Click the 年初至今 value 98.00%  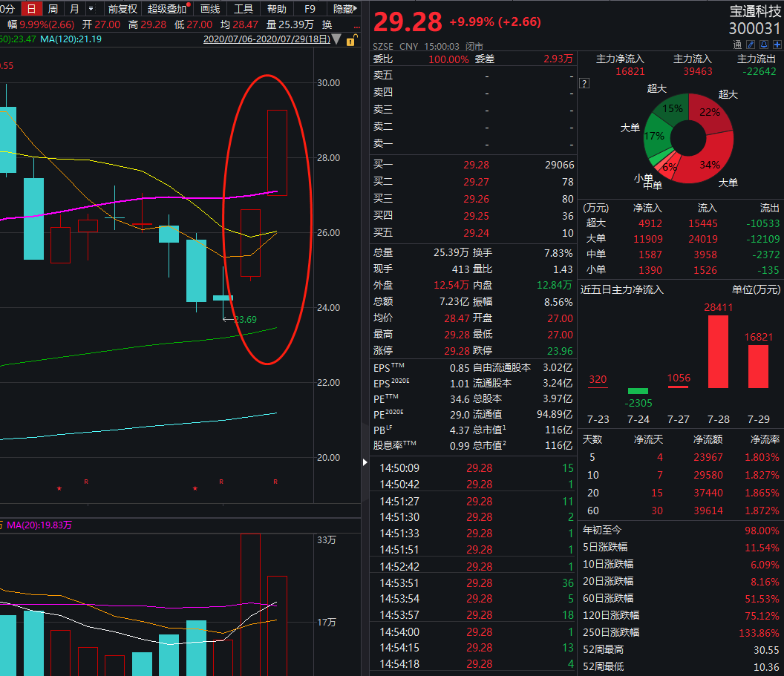762,531
